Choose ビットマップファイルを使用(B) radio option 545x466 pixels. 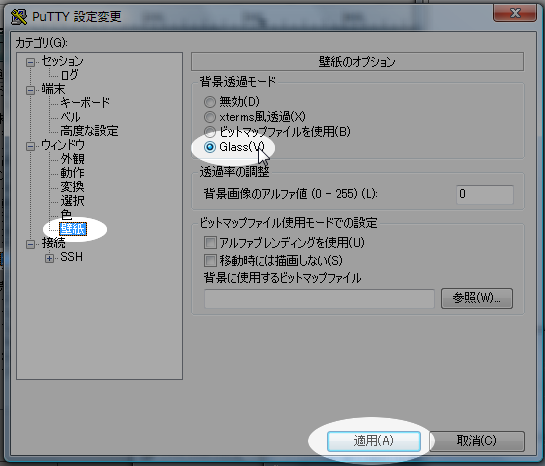click(x=210, y=132)
